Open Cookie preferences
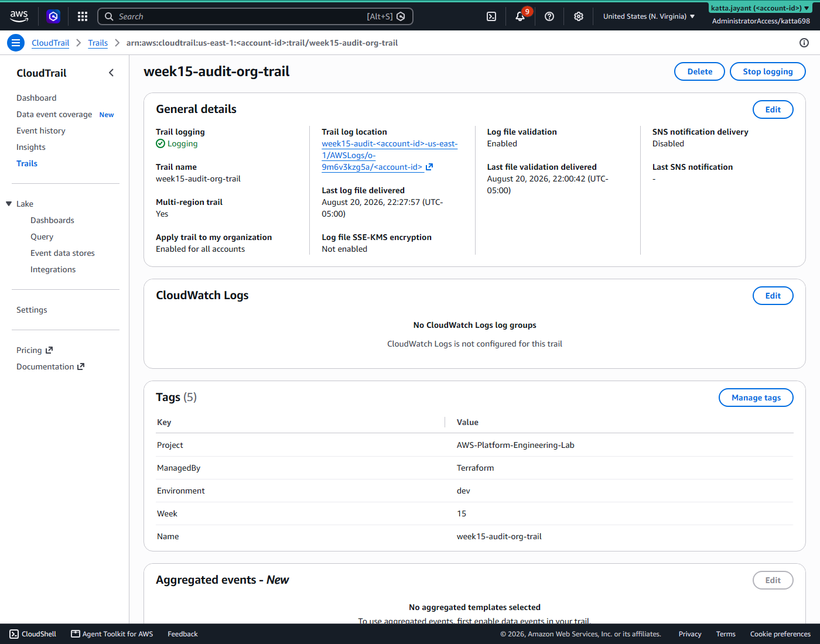820x644 pixels. click(x=780, y=634)
